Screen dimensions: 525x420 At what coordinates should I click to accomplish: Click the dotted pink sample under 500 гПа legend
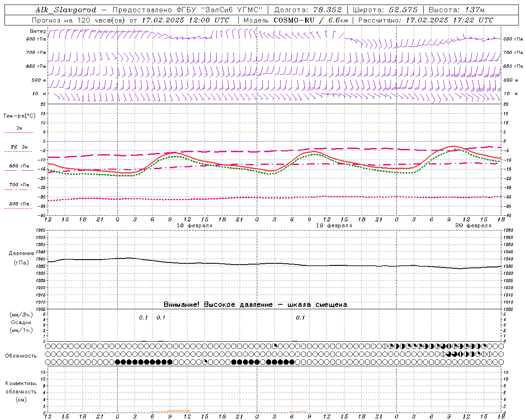pyautogui.click(x=18, y=208)
